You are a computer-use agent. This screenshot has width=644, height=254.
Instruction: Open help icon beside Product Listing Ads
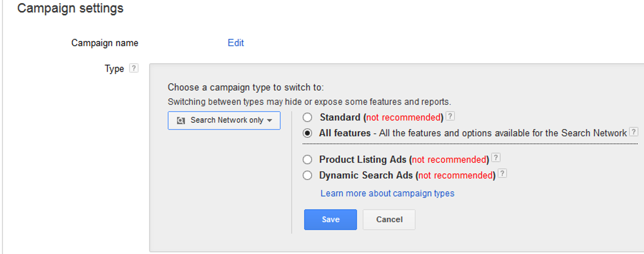tap(496, 158)
